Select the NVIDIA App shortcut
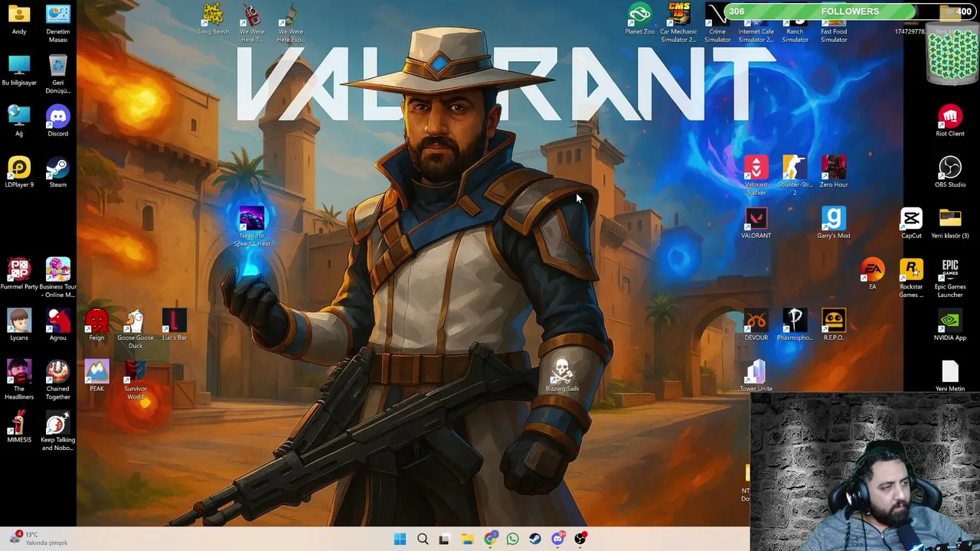980x551 pixels. click(x=950, y=326)
